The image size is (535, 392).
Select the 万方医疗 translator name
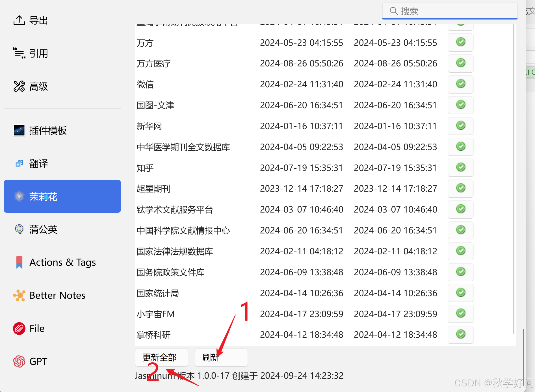pyautogui.click(x=153, y=64)
